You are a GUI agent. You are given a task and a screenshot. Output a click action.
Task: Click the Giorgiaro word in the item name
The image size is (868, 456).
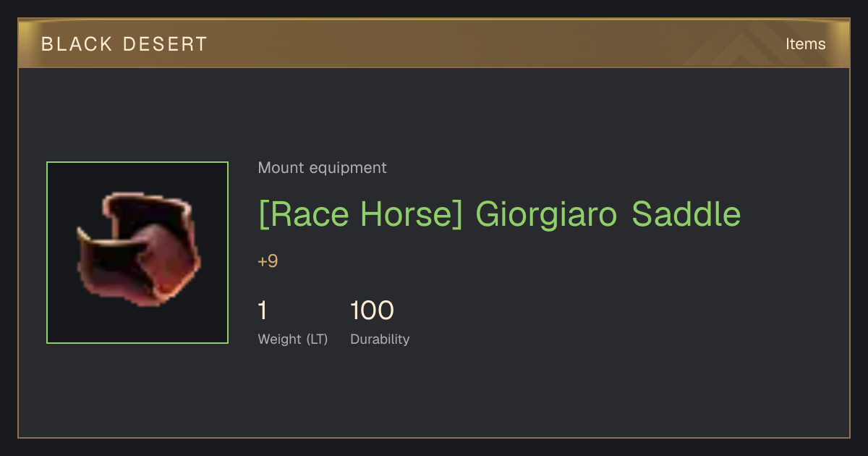547,215
